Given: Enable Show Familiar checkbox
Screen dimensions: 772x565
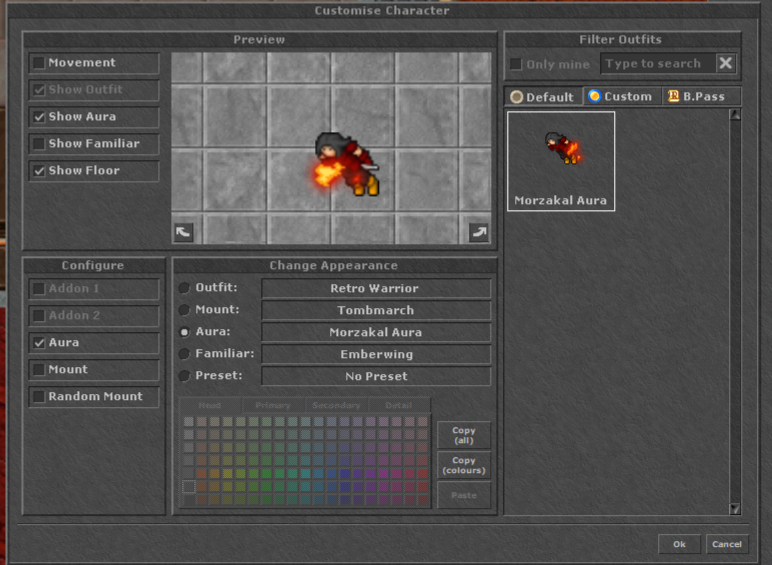Looking at the screenshot, I should tap(39, 144).
